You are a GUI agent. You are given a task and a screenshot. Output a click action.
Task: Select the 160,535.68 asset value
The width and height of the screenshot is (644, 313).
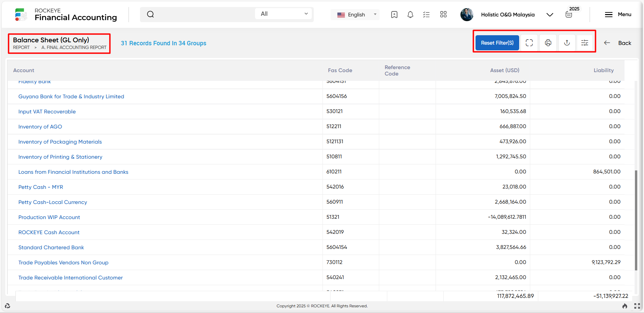coord(513,111)
